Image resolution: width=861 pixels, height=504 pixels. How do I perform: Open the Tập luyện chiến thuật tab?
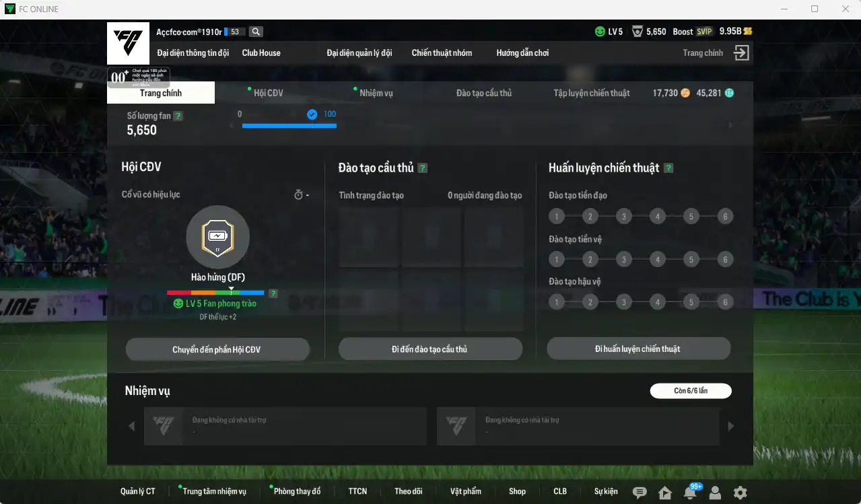point(592,93)
